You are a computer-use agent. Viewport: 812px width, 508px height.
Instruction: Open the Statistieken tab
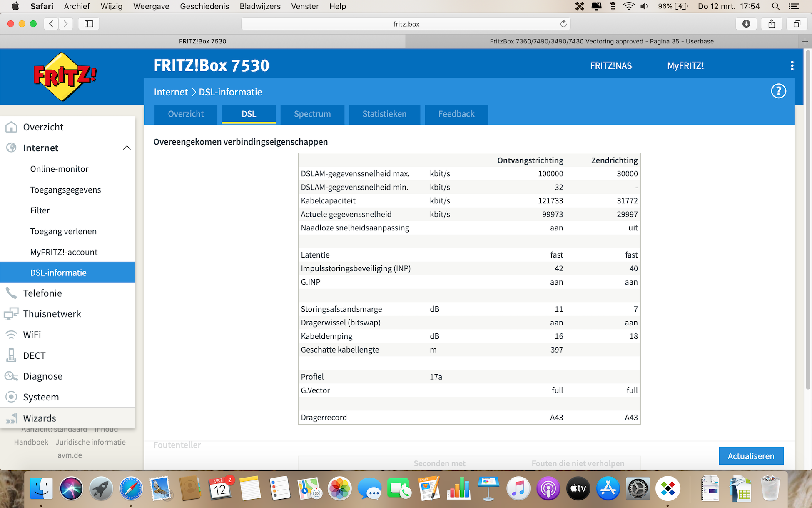click(384, 114)
